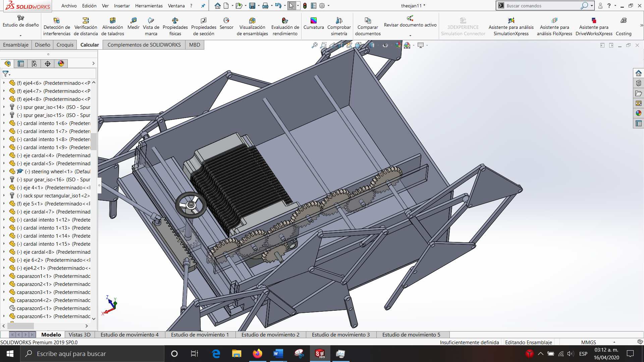The width and height of the screenshot is (644, 362).
Task: Click the feature tree vertical scrollbar thumb
Action: click(x=94, y=142)
